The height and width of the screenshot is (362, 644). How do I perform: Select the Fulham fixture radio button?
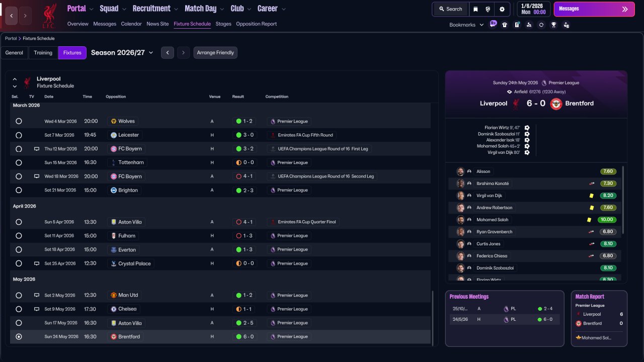(19, 235)
